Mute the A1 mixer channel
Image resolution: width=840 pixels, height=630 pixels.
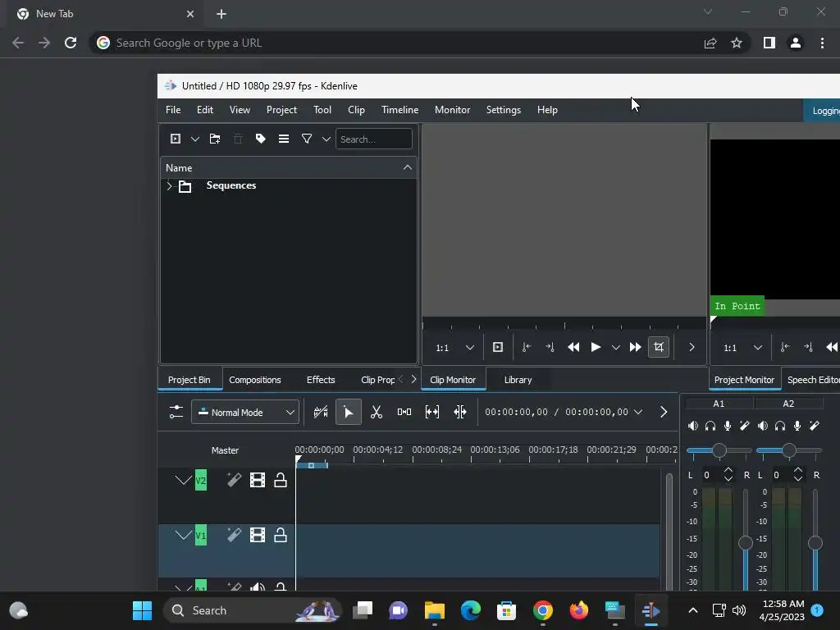(693, 426)
